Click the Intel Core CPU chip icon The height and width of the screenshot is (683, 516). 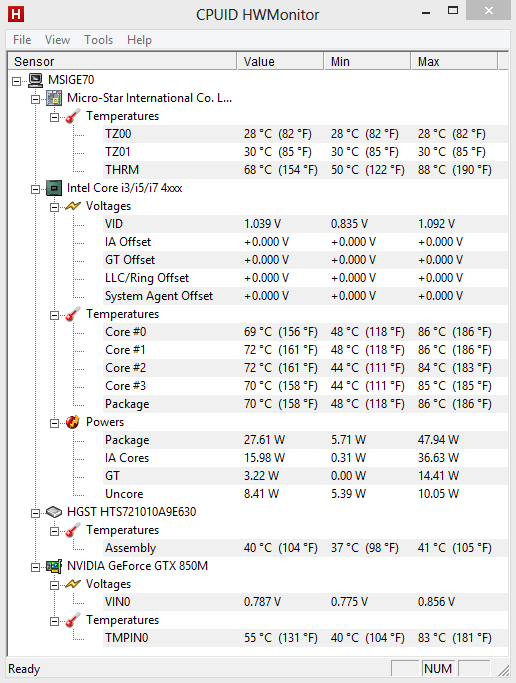point(54,188)
